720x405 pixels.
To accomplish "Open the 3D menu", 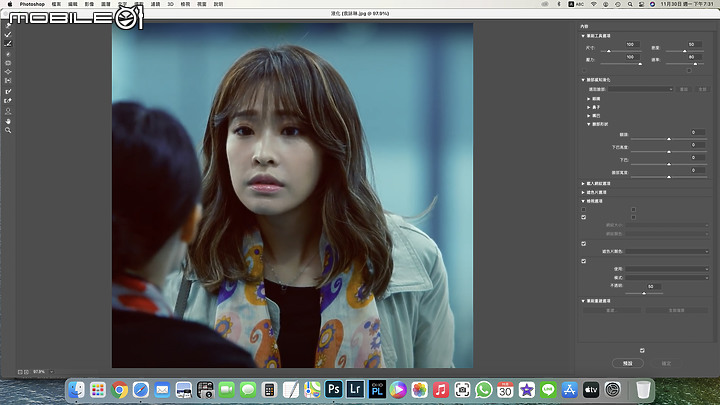I will [170, 4].
